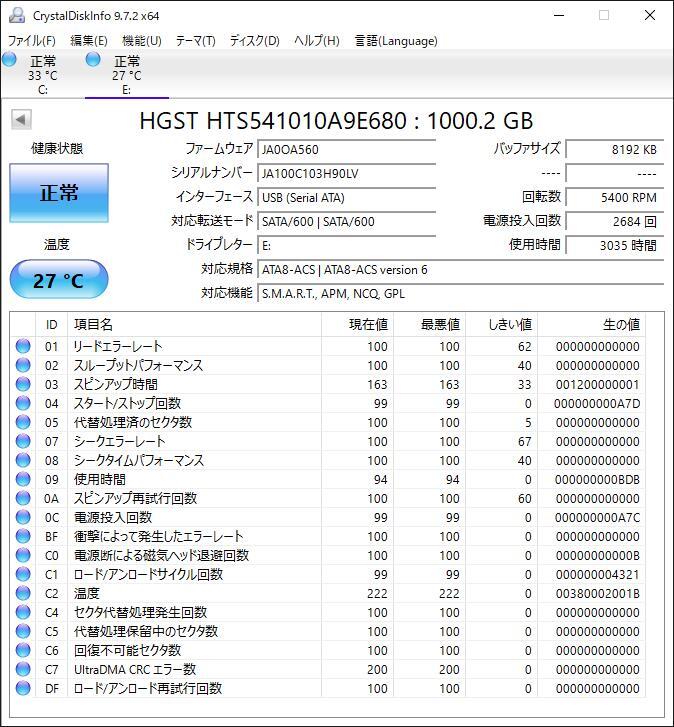Image resolution: width=674 pixels, height=727 pixels.
Task: Select drive E: tab showing 27 °C
Action: tap(127, 74)
